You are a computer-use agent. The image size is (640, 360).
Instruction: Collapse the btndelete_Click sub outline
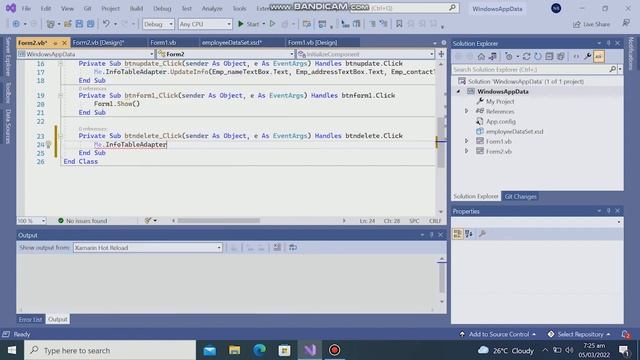pos(60,136)
